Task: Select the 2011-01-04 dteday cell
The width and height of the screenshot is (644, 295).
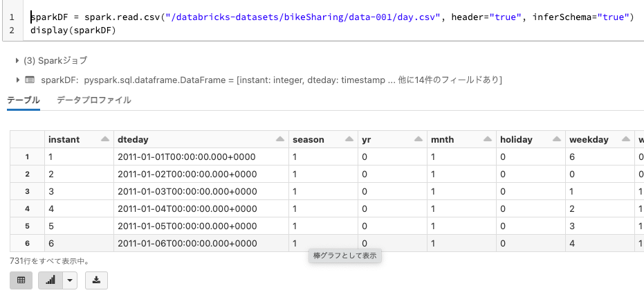Action: point(201,208)
